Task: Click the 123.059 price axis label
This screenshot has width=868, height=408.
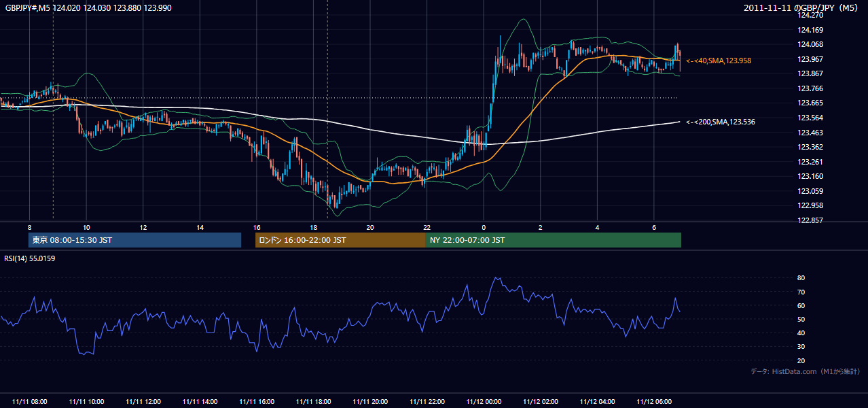Action: tap(810, 191)
